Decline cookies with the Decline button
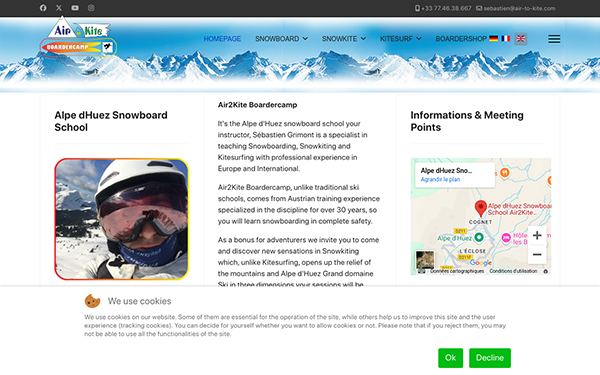 coord(490,358)
